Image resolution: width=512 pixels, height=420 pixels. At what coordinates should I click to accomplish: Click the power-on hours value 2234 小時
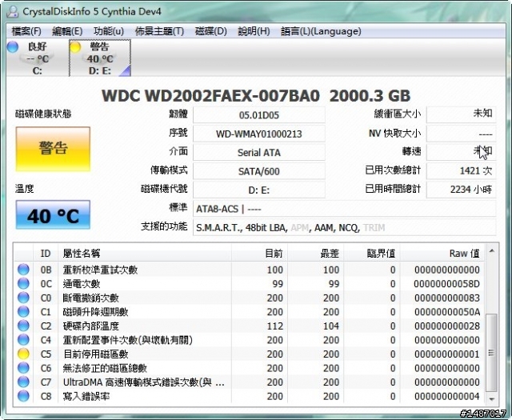pyautogui.click(x=461, y=190)
